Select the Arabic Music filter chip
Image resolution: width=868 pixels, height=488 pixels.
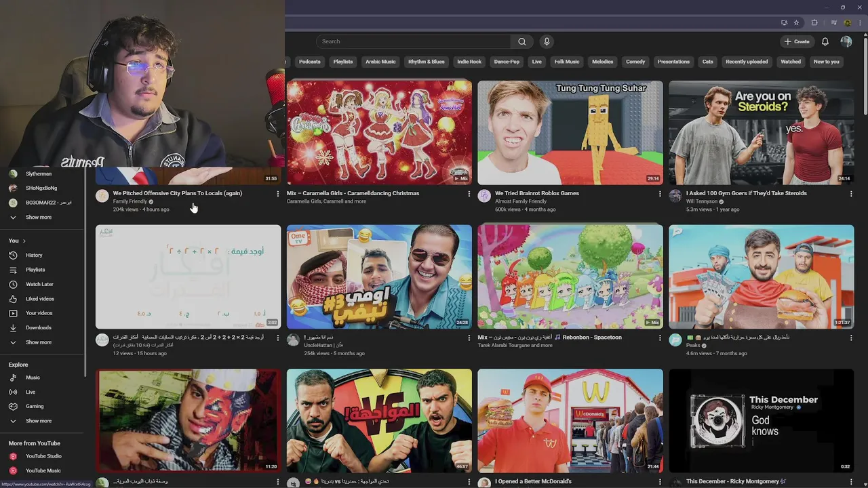(x=380, y=62)
